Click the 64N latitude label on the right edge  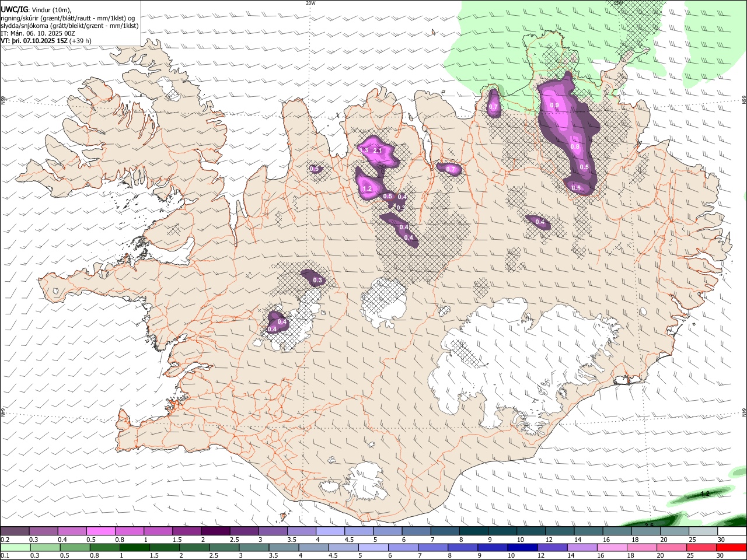tap(744, 412)
